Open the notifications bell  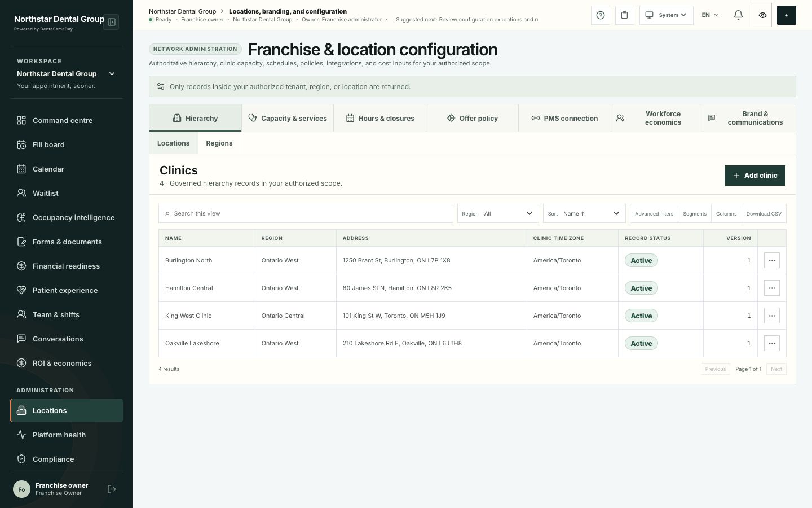(738, 15)
